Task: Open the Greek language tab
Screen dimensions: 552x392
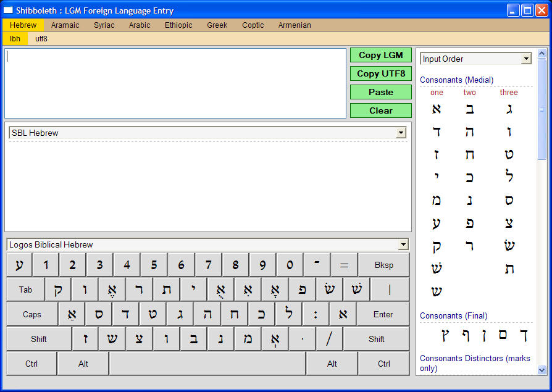Action: 217,25
